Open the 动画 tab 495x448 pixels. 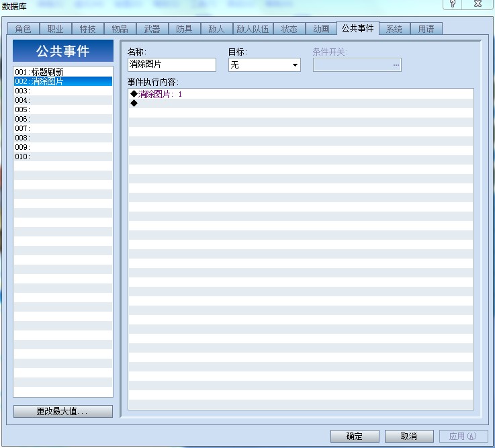321,29
